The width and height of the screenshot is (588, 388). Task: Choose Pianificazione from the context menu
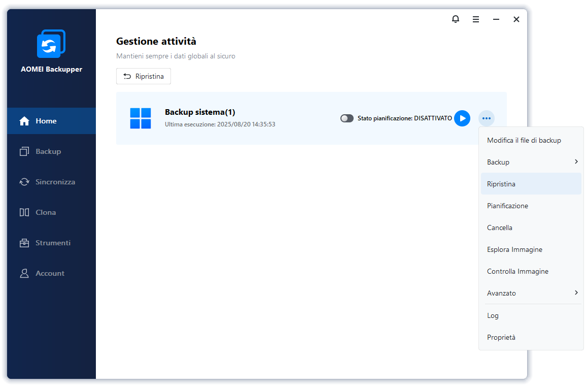tap(507, 206)
